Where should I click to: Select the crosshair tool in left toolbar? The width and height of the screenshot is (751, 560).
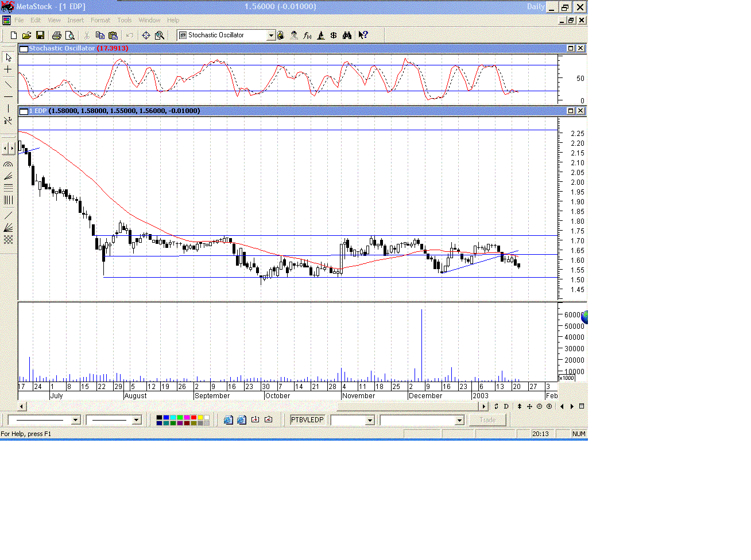pyautogui.click(x=8, y=69)
